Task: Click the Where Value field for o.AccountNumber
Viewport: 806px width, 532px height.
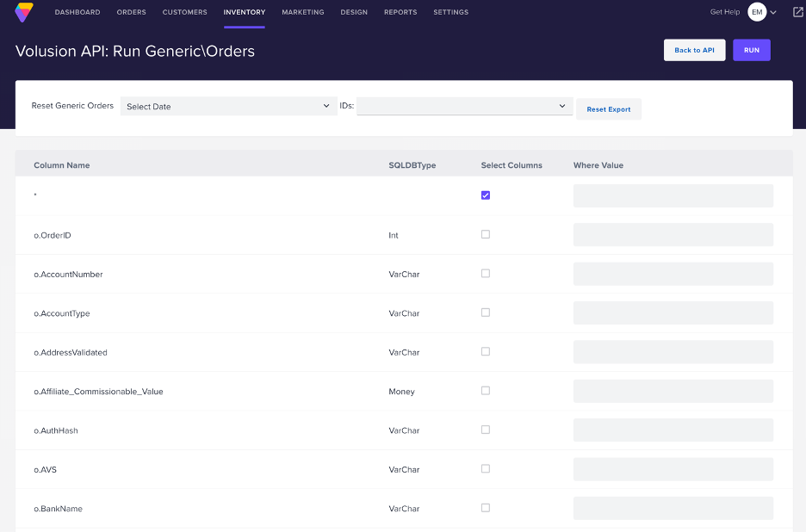Action: [x=673, y=274]
